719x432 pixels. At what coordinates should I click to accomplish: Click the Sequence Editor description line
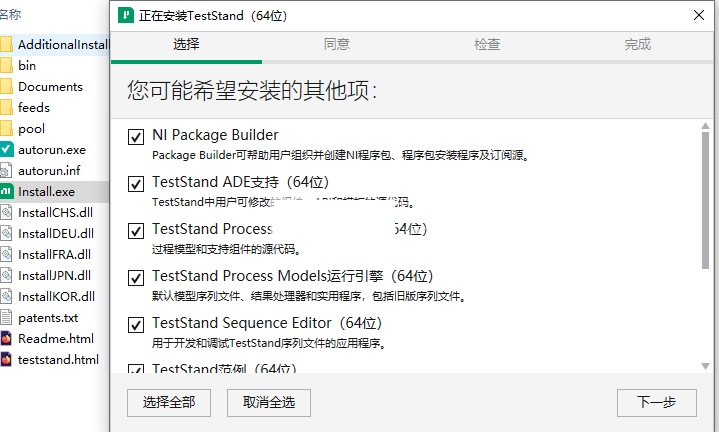pos(269,343)
